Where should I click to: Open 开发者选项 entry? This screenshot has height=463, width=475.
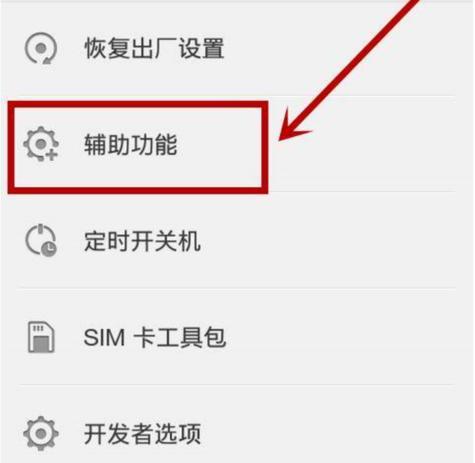[142, 433]
